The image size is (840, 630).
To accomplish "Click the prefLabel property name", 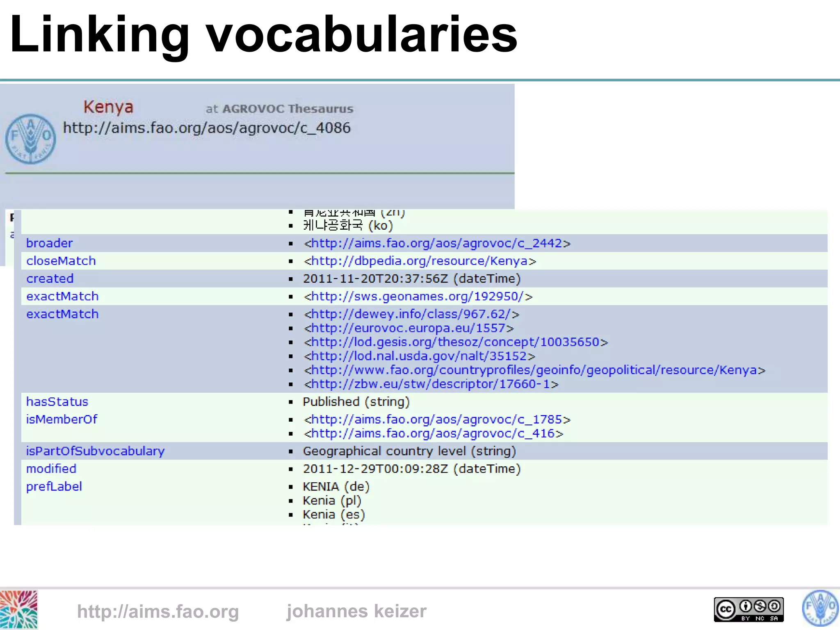I will point(54,486).
